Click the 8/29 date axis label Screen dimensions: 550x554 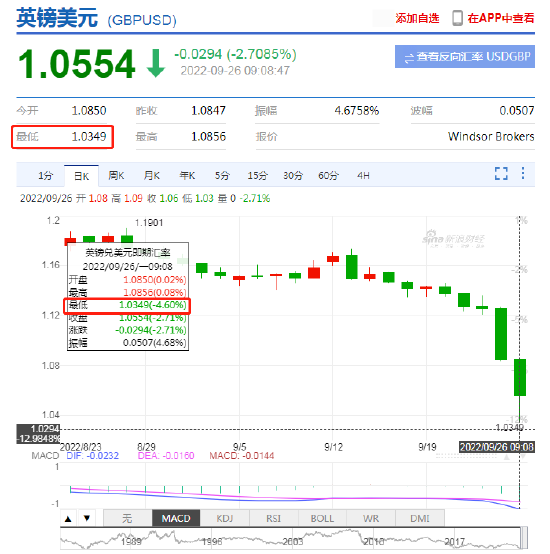[146, 447]
